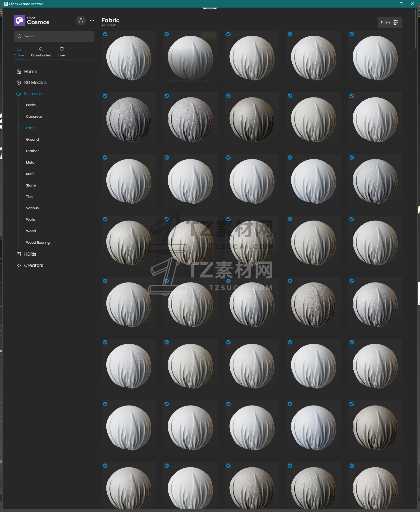Select the Plain White Sheer fabric thumbnail
The image size is (420, 512).
190,58
